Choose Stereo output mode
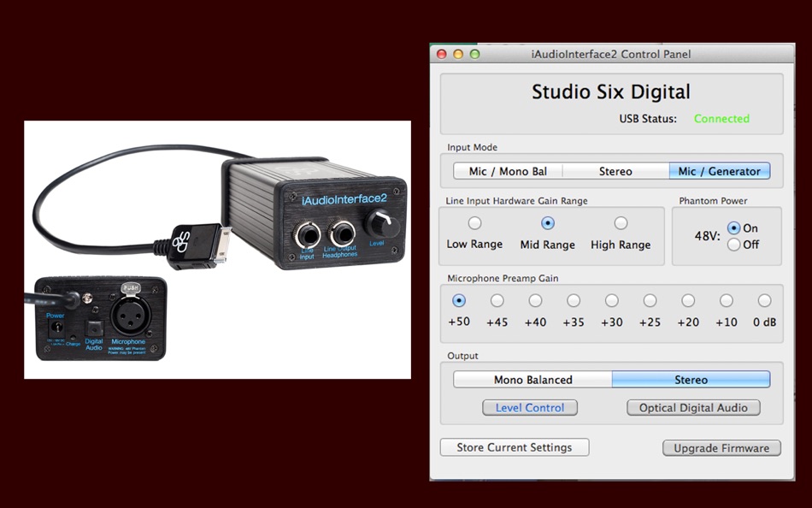The height and width of the screenshot is (508, 812). 691,380
